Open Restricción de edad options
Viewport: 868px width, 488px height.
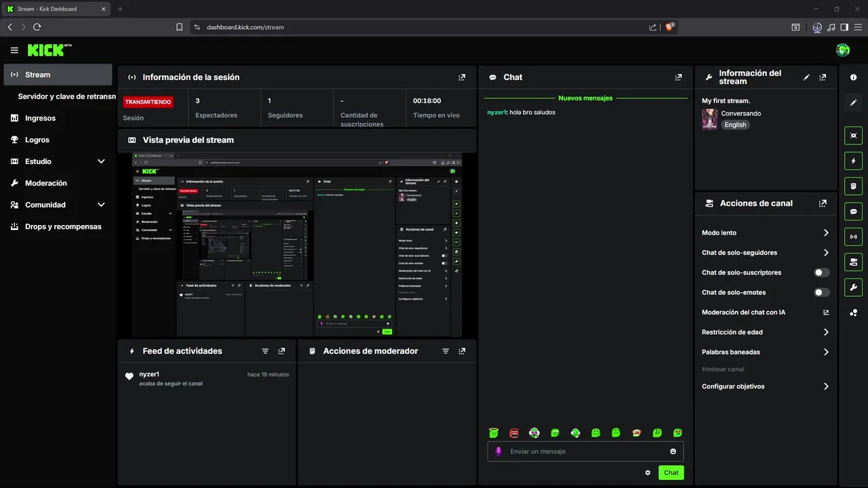766,332
